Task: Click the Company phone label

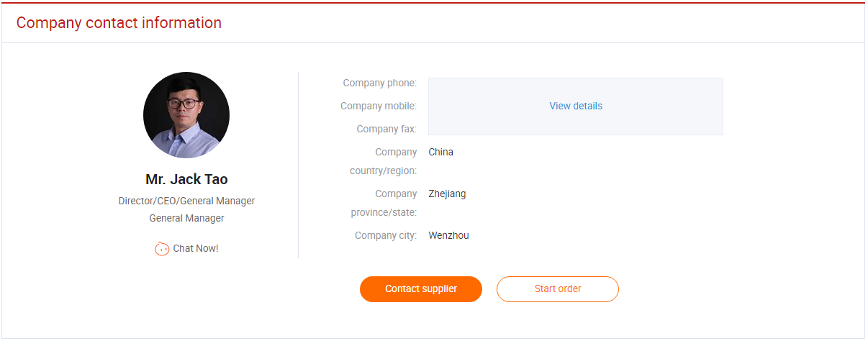Action: pyautogui.click(x=379, y=83)
